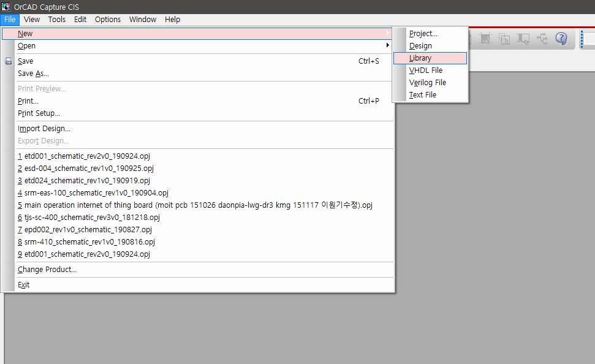This screenshot has width=595, height=364.
Task: Choose Print... from the File menu
Action: point(197,101)
